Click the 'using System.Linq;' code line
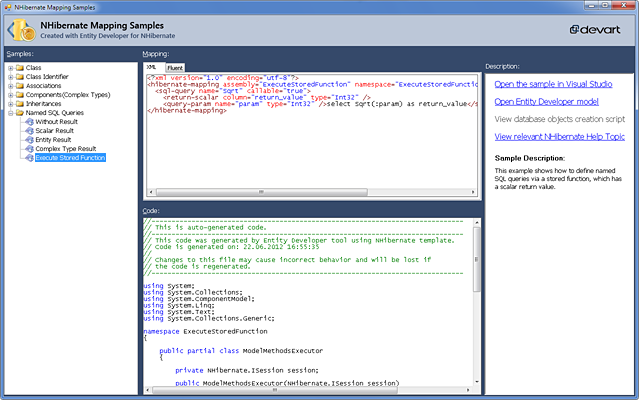Screen dimensions: 639x400 (x=178, y=305)
